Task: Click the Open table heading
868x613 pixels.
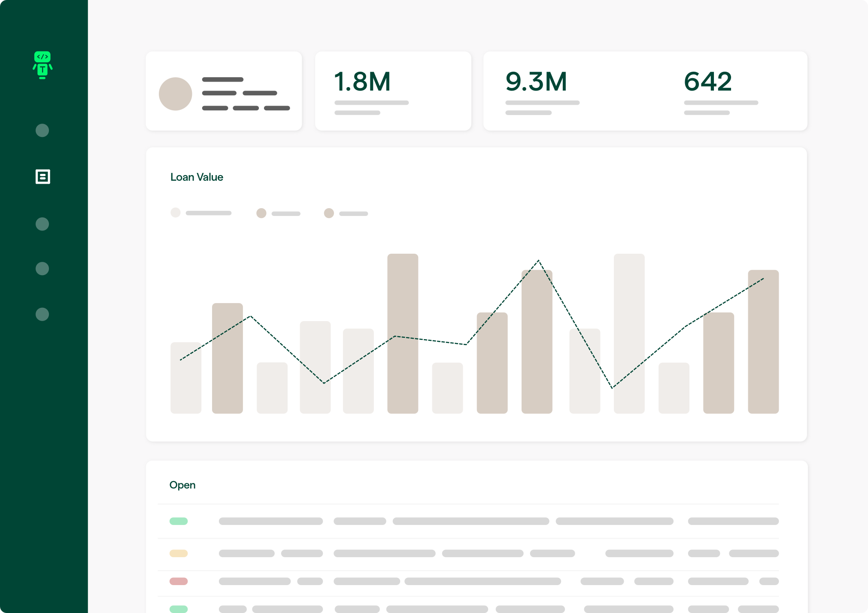Action: pos(182,485)
